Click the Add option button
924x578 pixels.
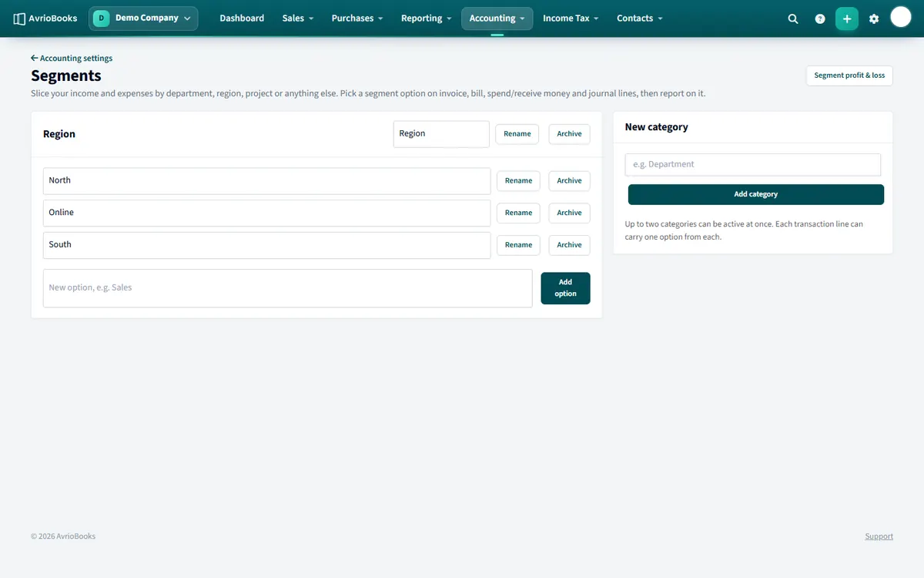[565, 288]
